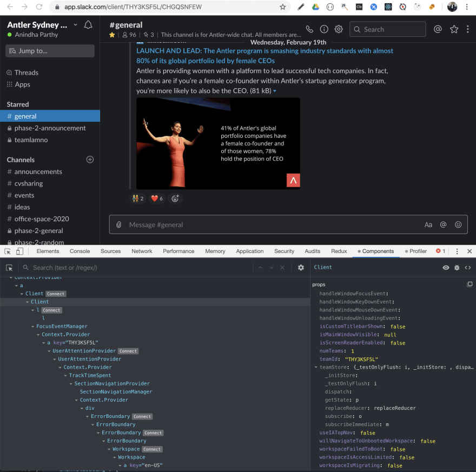Log component data to console bug icon
The image size is (476, 472).
[x=457, y=268]
